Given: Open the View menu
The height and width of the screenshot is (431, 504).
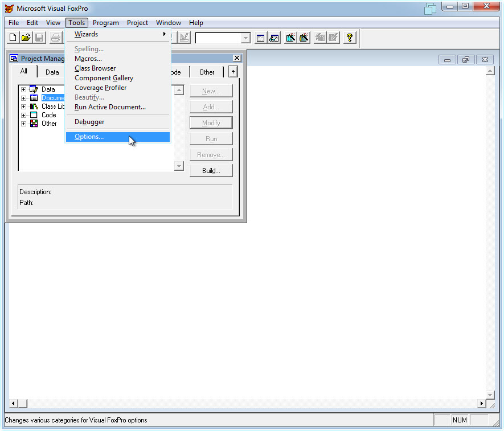Looking at the screenshot, I should (53, 23).
